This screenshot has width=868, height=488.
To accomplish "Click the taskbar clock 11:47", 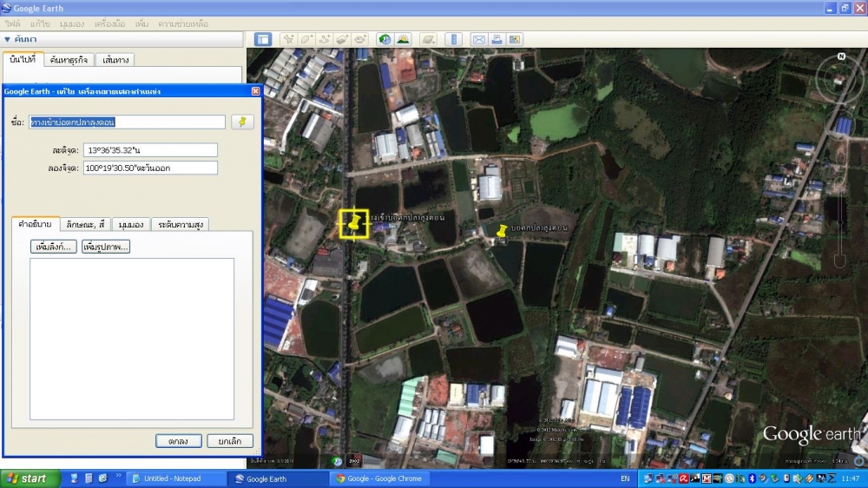I will click(851, 478).
